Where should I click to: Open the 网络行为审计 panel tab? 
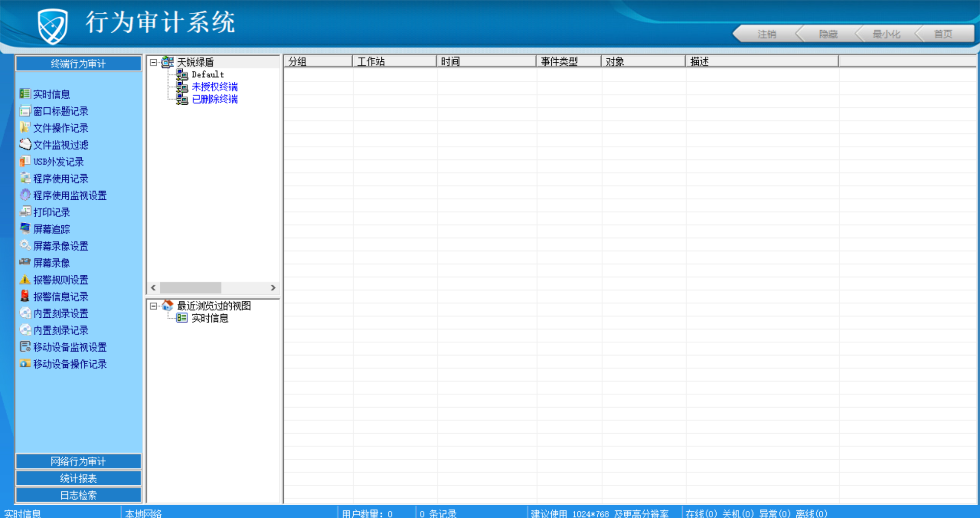[79, 461]
